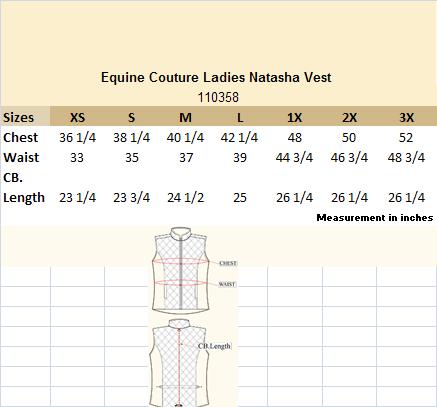Image resolution: width=437 pixels, height=407 pixels.
Task: Click waist value 35
Action: point(132,157)
